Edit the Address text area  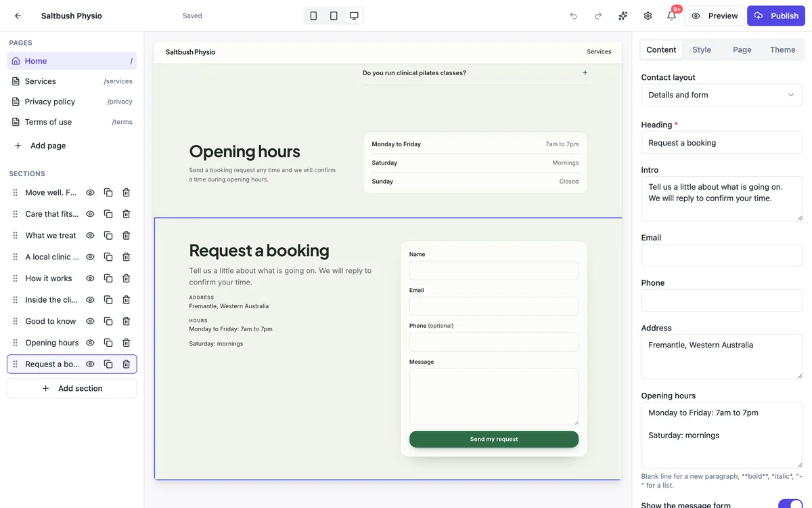[x=722, y=357]
